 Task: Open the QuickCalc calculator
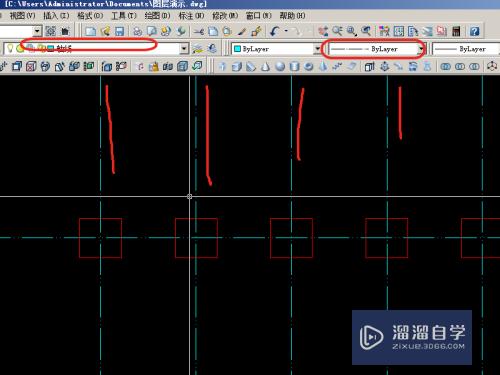click(x=456, y=31)
